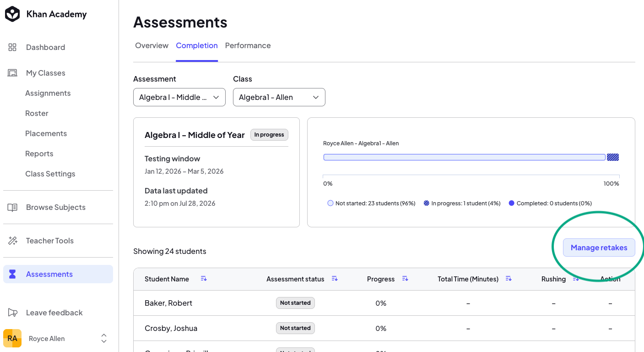Click the Not started legend circle
Viewport: 644px width, 352px height.
330,203
